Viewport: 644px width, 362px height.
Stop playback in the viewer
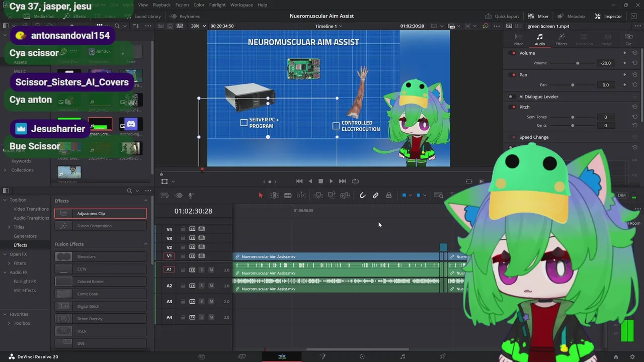coord(320,181)
